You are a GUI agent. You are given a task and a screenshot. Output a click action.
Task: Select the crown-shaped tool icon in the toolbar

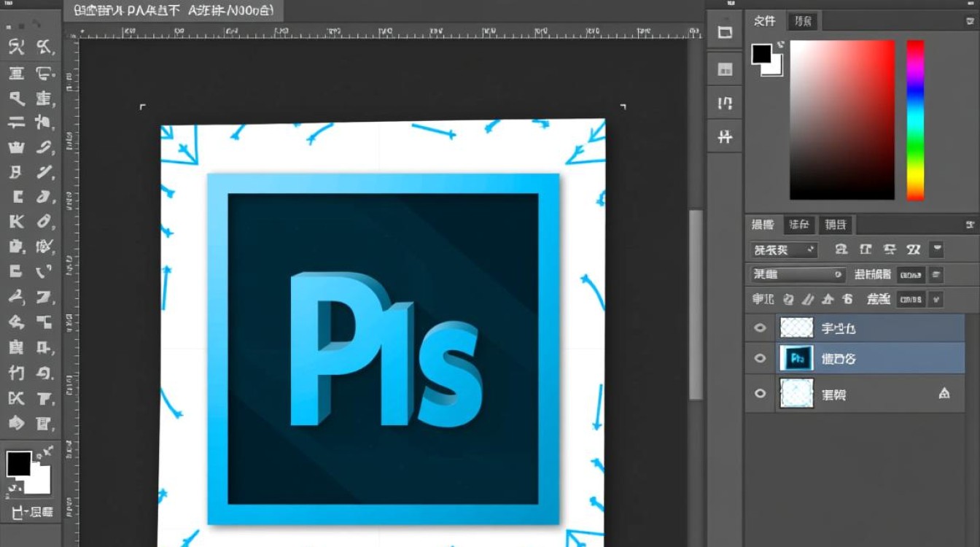(16, 147)
